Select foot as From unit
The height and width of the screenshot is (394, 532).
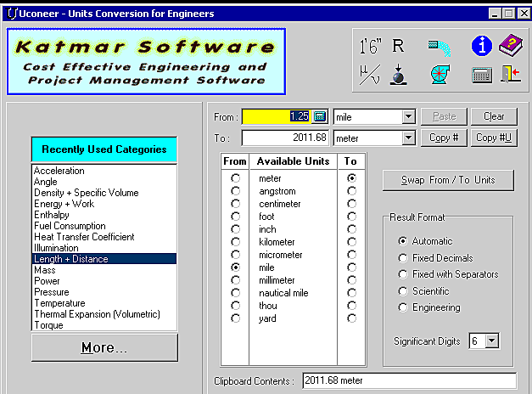[236, 217]
